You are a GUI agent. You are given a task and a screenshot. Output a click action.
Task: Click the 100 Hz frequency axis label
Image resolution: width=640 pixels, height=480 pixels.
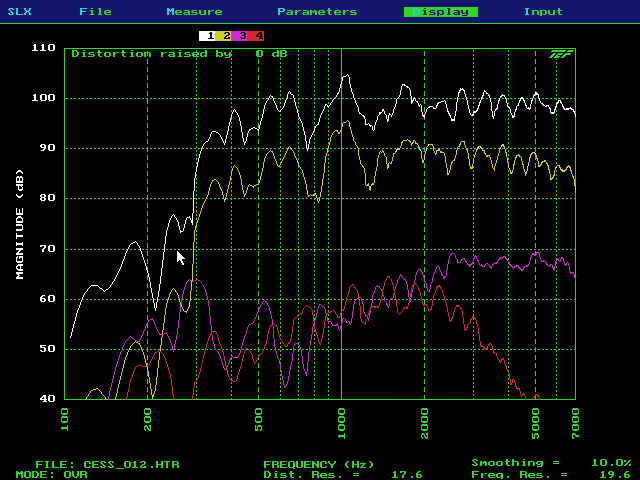[65, 420]
